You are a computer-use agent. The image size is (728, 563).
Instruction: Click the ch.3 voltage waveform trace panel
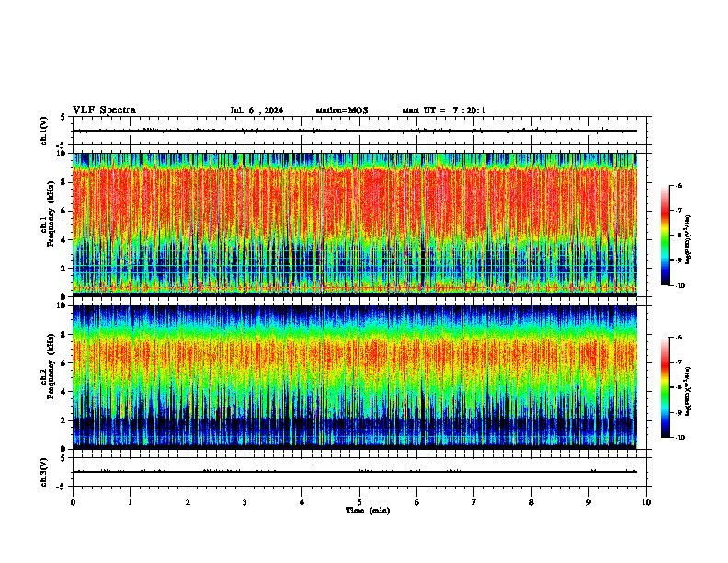pos(359,472)
